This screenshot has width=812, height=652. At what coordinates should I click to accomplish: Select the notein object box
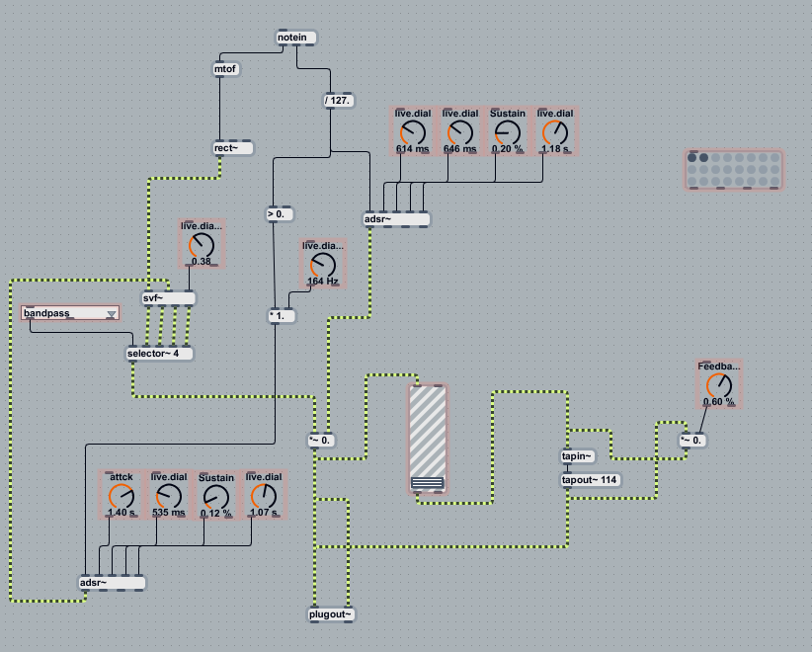[296, 38]
